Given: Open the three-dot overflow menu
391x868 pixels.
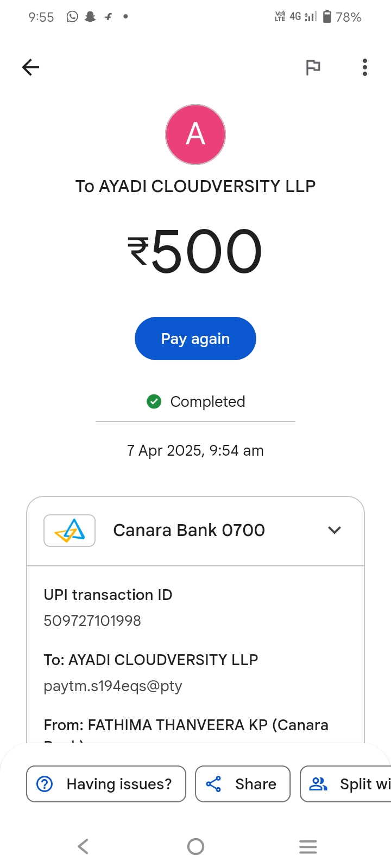Looking at the screenshot, I should pyautogui.click(x=365, y=67).
